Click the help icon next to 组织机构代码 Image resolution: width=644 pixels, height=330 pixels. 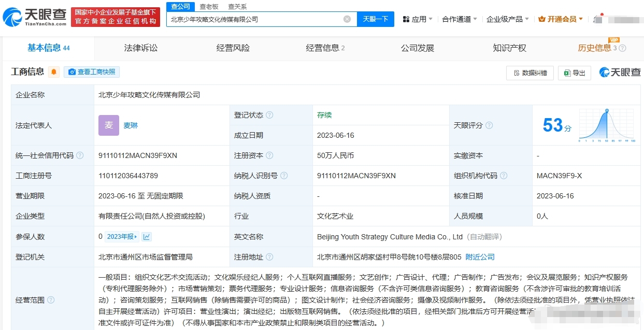504,176
